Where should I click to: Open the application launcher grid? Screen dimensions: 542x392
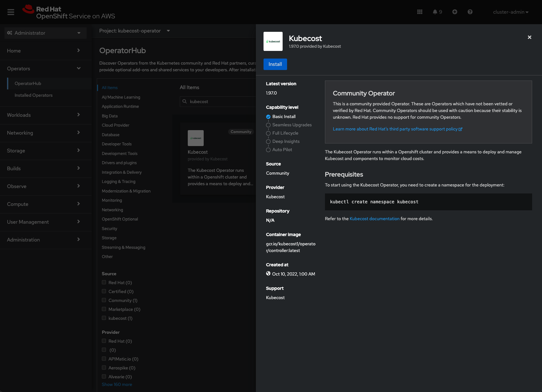pyautogui.click(x=420, y=12)
